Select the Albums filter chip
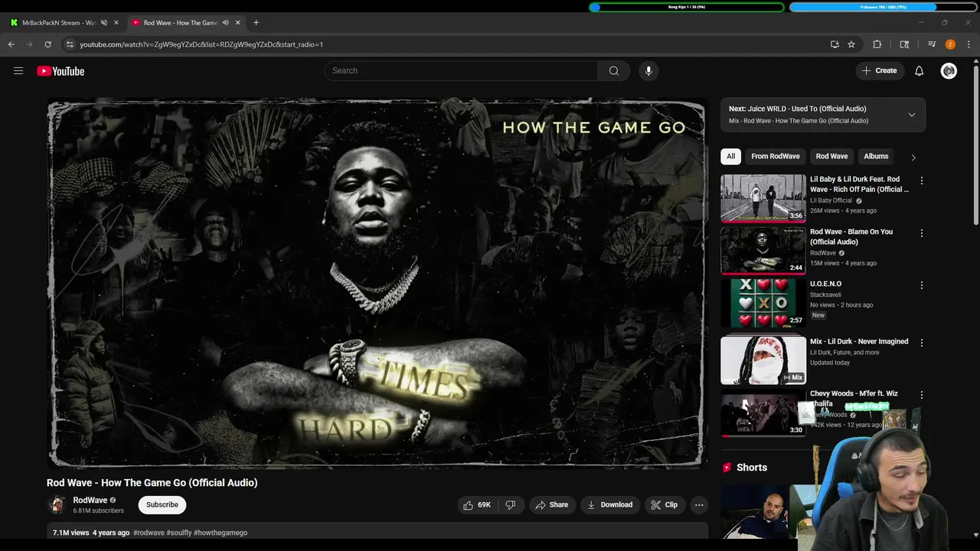Screen dimensions: 980x551 (x=876, y=156)
